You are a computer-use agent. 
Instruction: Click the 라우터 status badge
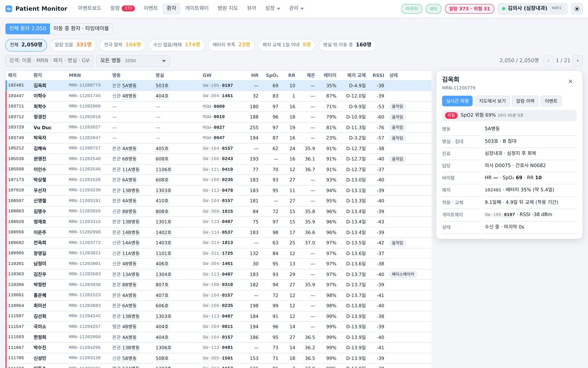pyautogui.click(x=412, y=9)
